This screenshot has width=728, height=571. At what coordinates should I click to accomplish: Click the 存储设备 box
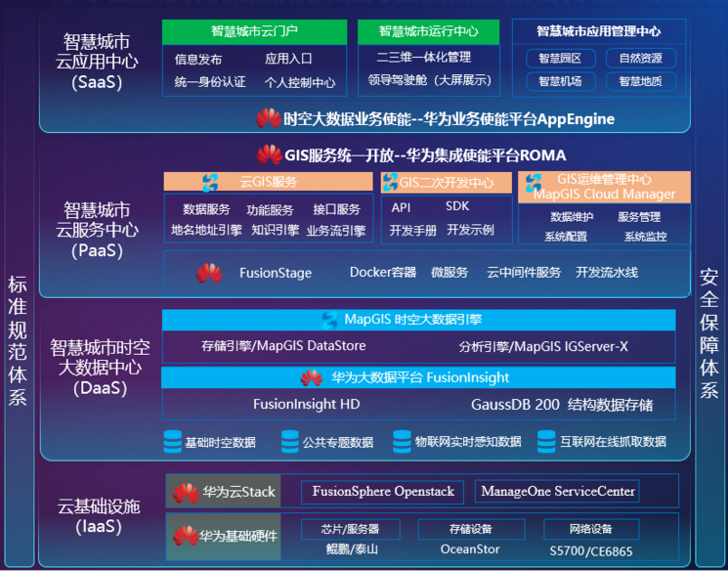[x=471, y=529]
